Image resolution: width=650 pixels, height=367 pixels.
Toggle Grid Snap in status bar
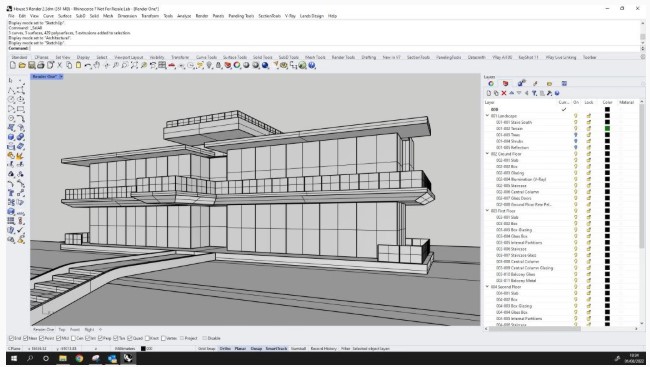pyautogui.click(x=206, y=349)
